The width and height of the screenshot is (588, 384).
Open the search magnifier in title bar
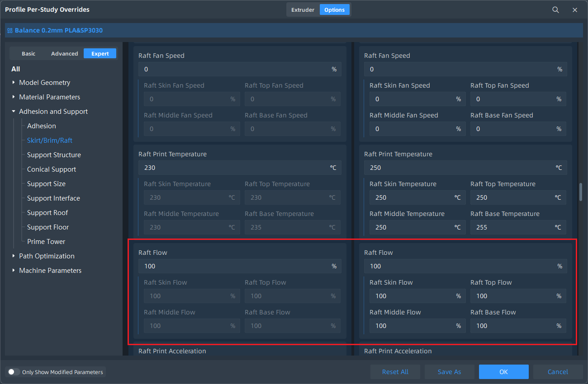pos(555,9)
